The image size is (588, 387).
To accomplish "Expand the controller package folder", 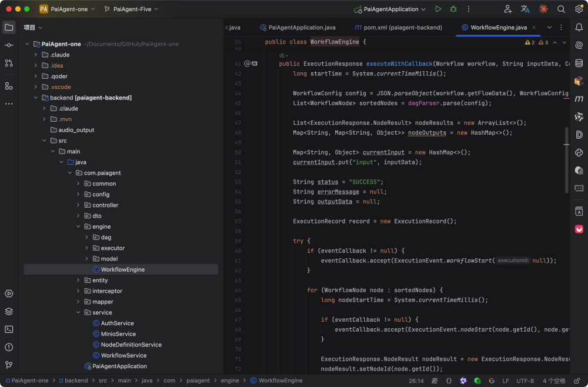I will coord(78,205).
